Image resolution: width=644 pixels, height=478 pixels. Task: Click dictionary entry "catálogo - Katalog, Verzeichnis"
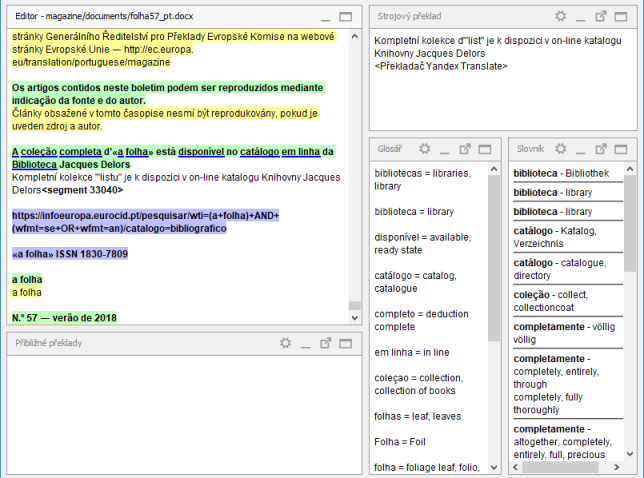pos(555,237)
